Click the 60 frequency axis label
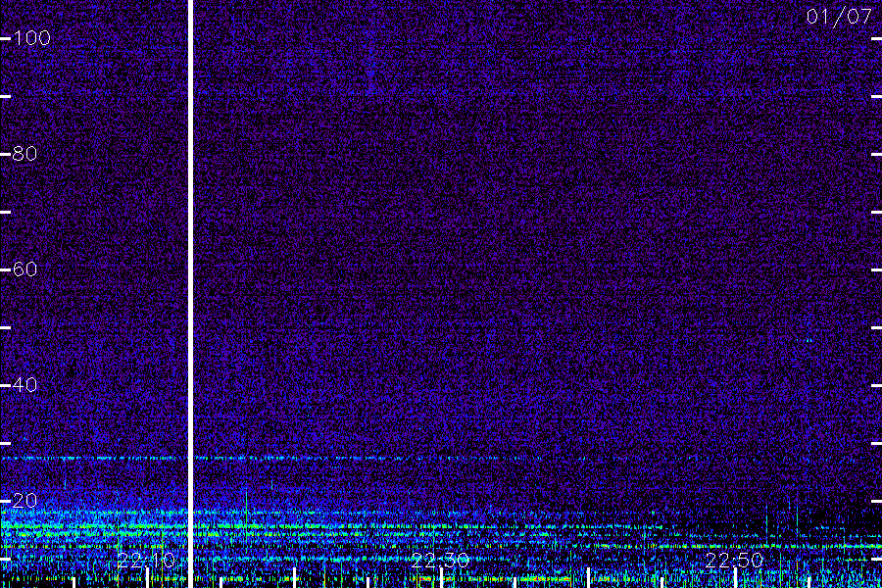 click(x=24, y=269)
